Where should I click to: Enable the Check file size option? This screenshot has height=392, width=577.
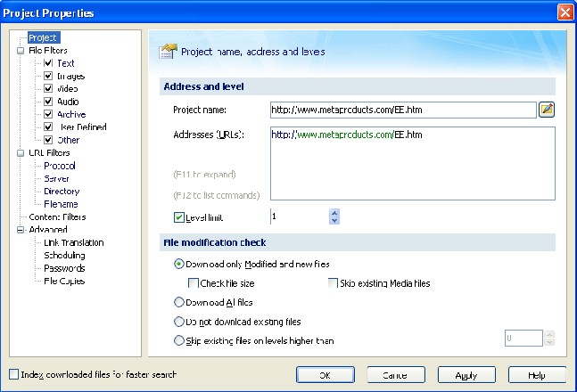(x=194, y=283)
